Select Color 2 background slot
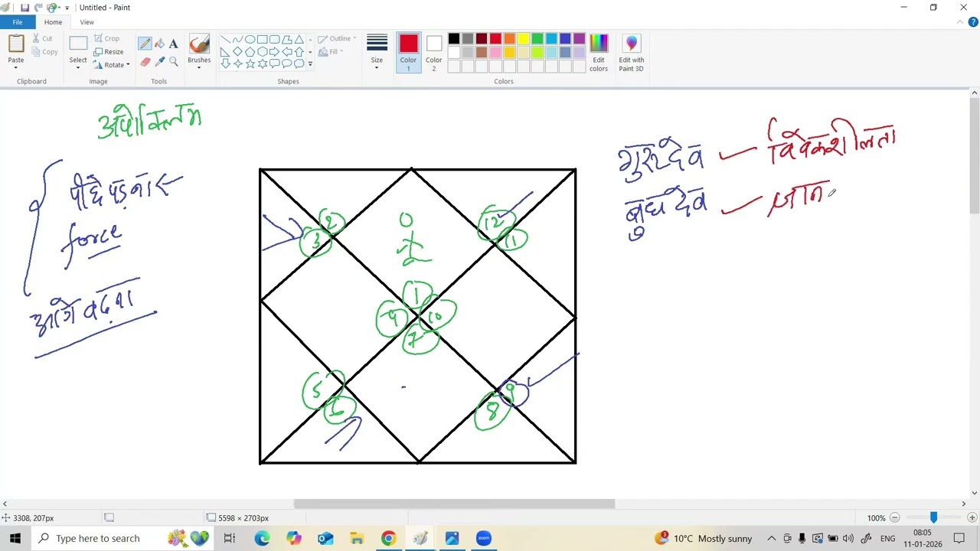 (x=433, y=53)
